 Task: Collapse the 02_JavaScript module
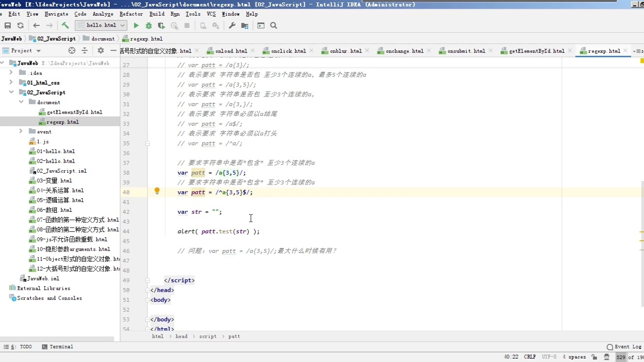(x=11, y=92)
